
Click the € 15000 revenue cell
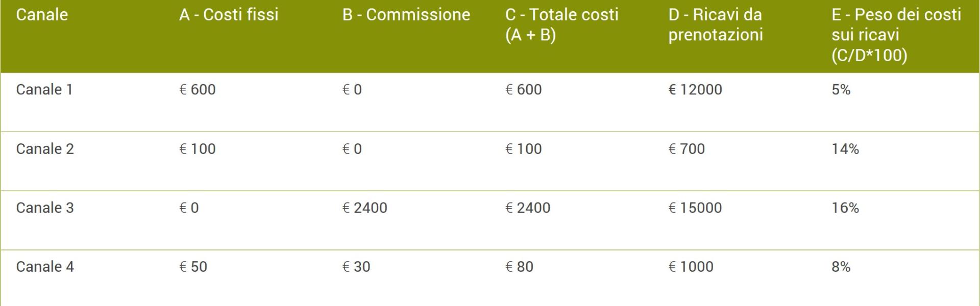point(695,208)
